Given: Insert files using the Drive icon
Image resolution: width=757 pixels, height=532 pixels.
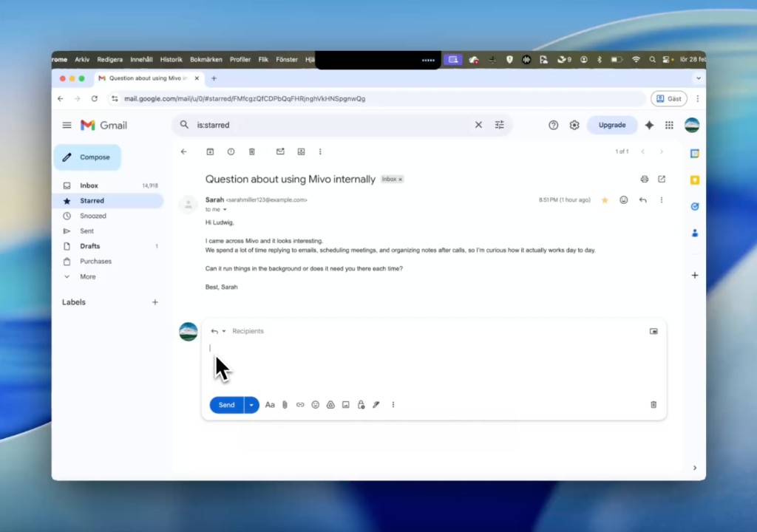Looking at the screenshot, I should (x=330, y=405).
